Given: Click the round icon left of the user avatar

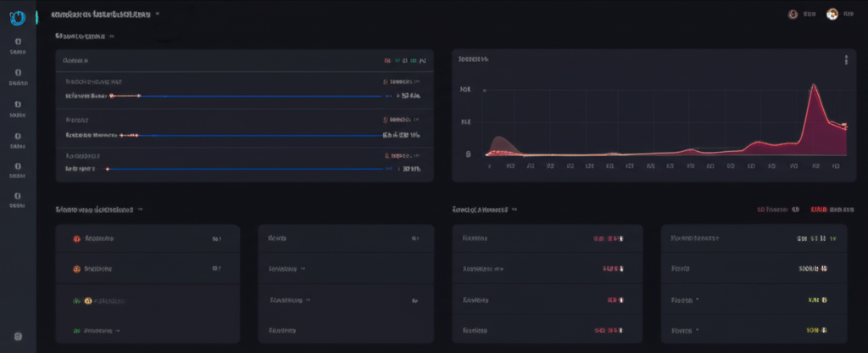Looking at the screenshot, I should (x=793, y=14).
